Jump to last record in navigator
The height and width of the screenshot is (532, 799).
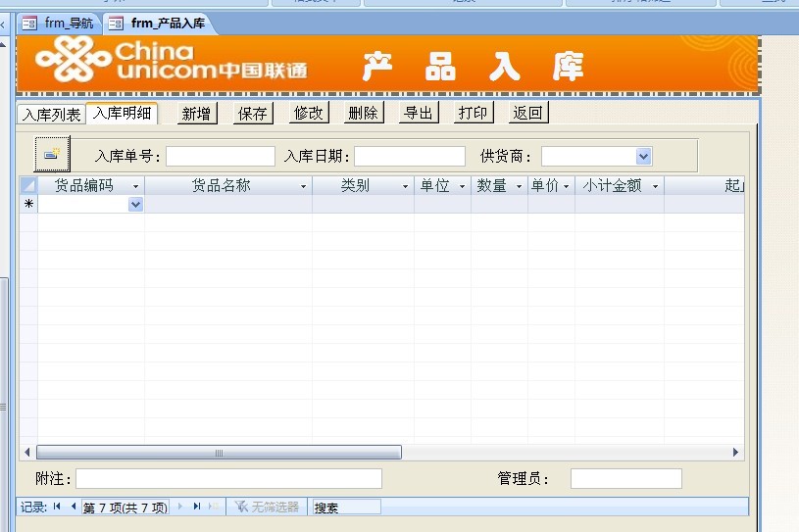pos(197,507)
